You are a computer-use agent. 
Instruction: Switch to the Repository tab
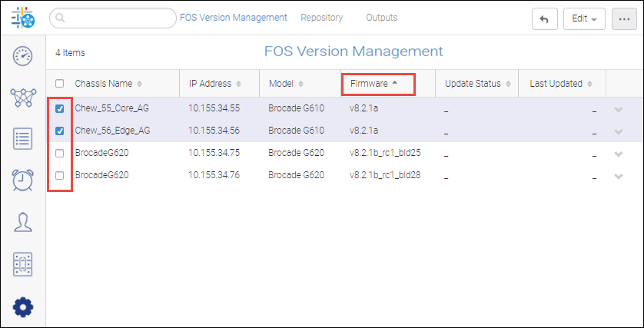click(322, 18)
